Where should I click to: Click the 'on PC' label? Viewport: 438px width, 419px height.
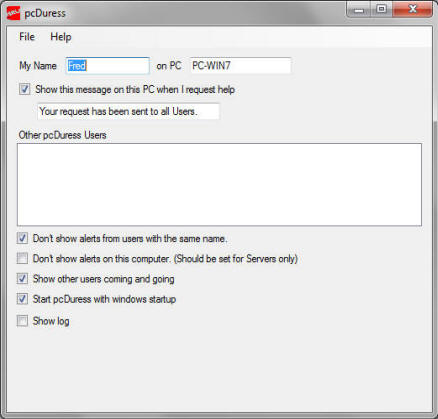(x=169, y=66)
